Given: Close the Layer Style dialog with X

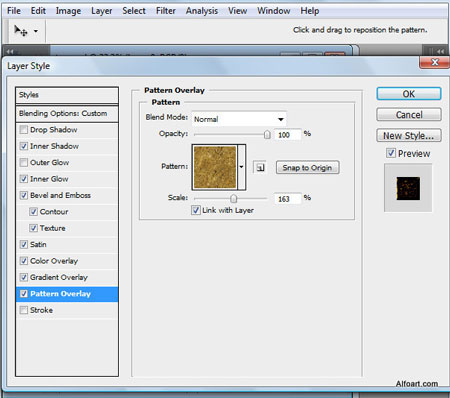Looking at the screenshot, I should point(434,62).
